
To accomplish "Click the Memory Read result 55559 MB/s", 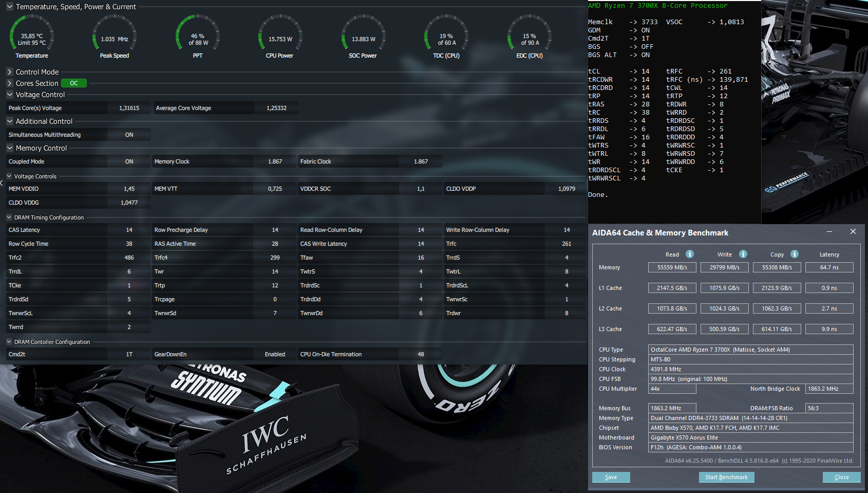I will (672, 267).
